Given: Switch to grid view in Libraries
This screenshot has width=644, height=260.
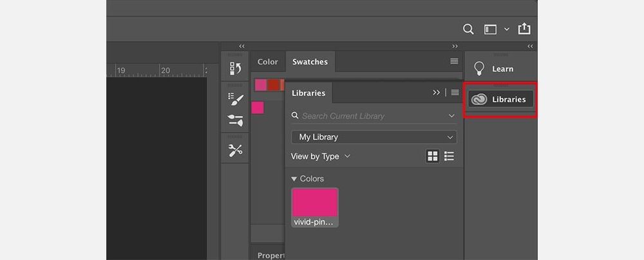Looking at the screenshot, I should [432, 156].
